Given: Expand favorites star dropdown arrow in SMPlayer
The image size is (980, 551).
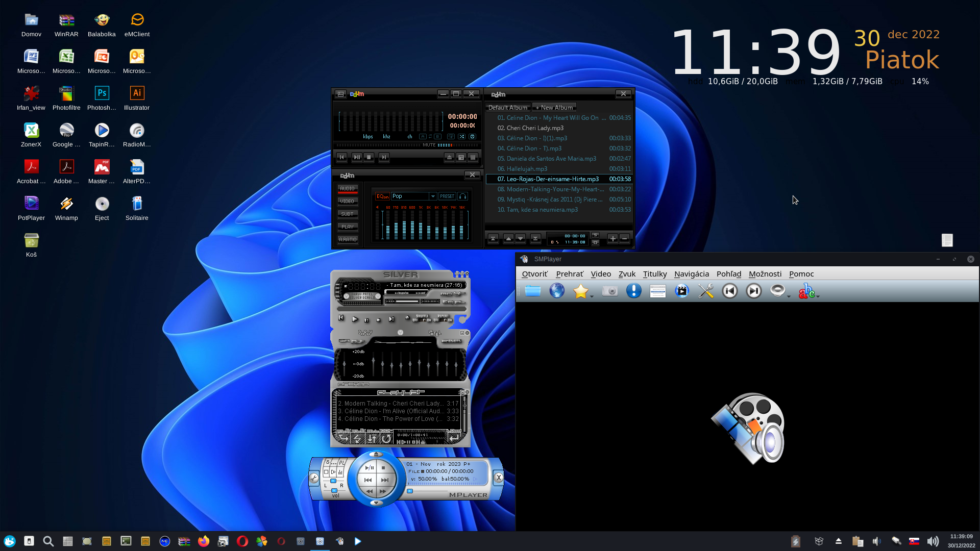Looking at the screenshot, I should [592, 296].
